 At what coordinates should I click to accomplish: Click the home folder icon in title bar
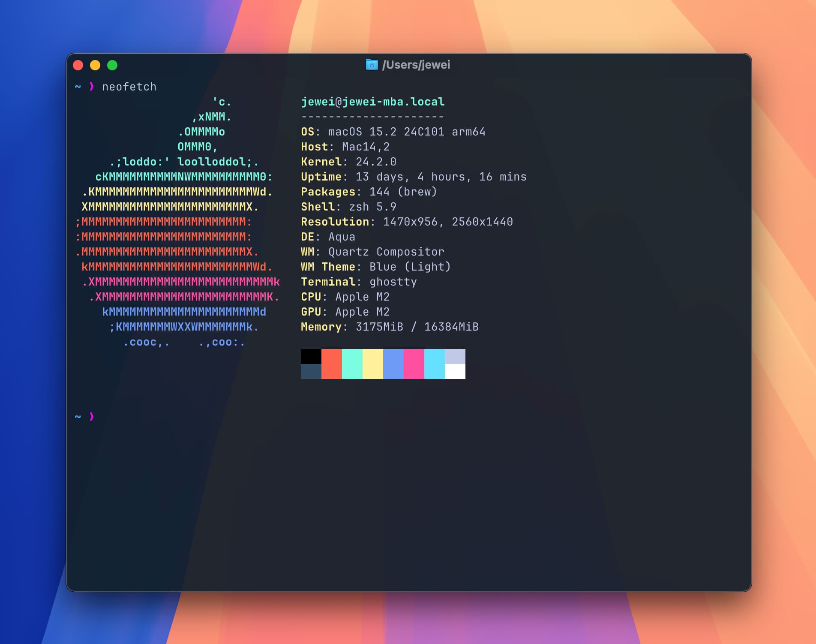372,65
